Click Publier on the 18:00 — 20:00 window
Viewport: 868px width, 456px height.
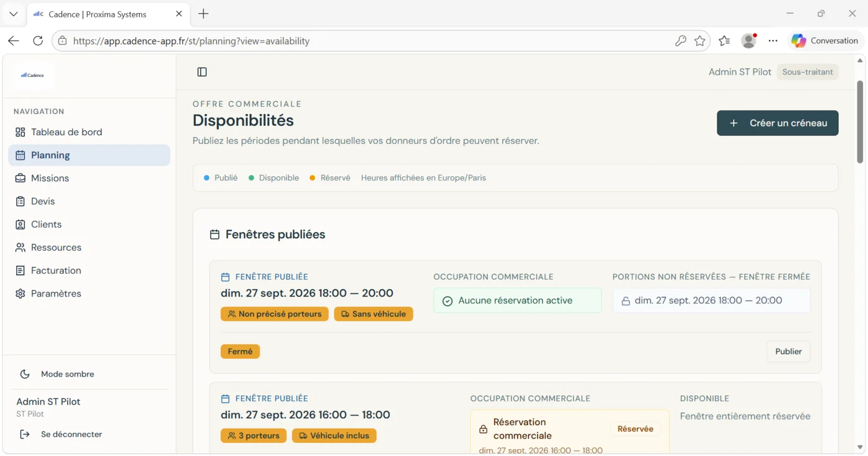pyautogui.click(x=788, y=351)
